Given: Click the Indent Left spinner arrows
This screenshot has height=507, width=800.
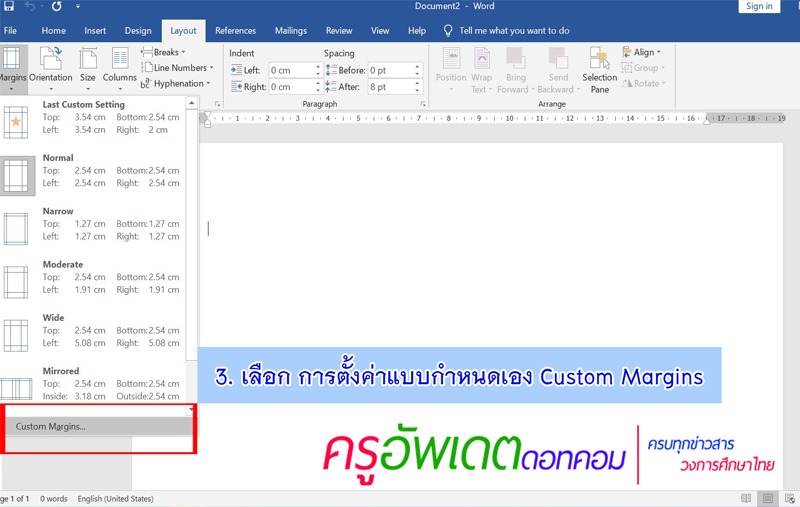Looking at the screenshot, I should [318, 70].
